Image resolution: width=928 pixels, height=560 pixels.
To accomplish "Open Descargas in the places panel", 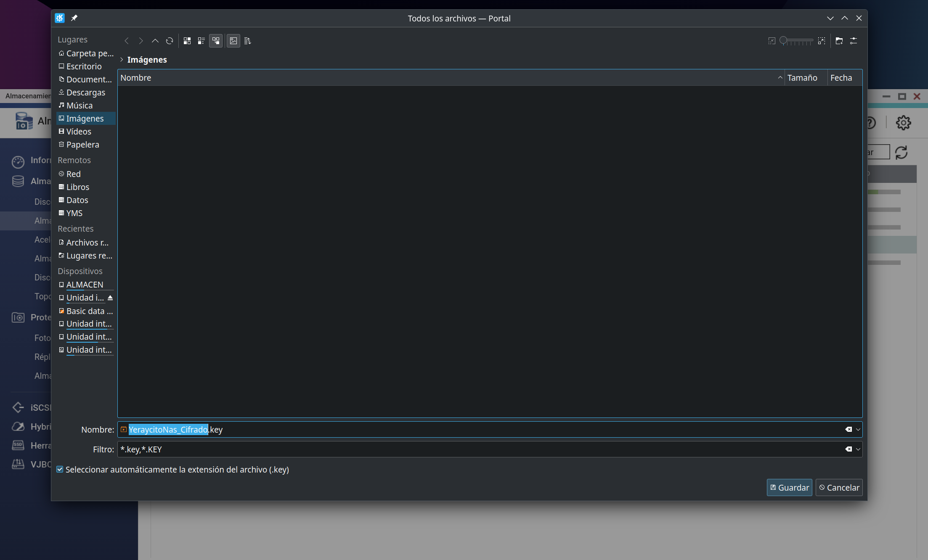I will [86, 92].
